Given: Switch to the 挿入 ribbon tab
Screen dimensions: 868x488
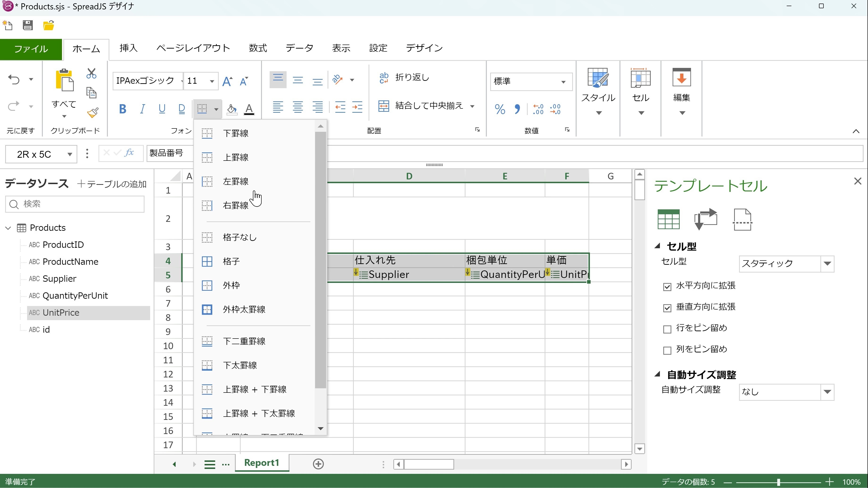Looking at the screenshot, I should [x=128, y=48].
